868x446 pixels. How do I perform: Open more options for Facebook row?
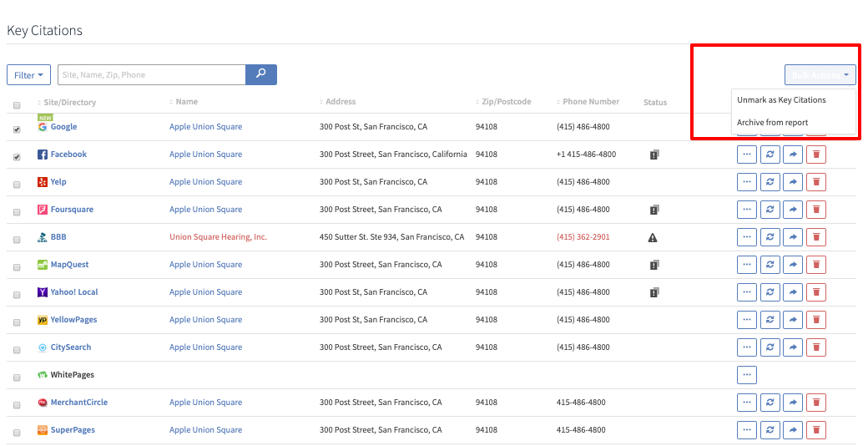pyautogui.click(x=747, y=155)
